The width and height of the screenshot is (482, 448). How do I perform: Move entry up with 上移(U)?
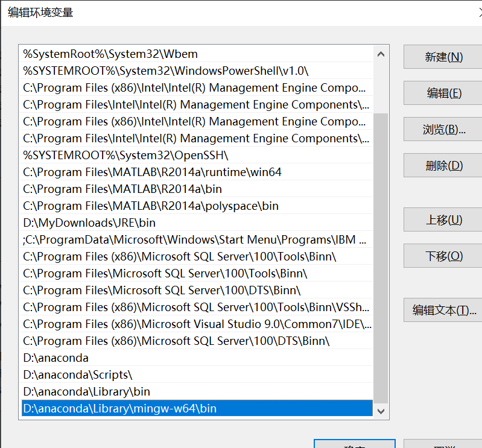point(443,220)
